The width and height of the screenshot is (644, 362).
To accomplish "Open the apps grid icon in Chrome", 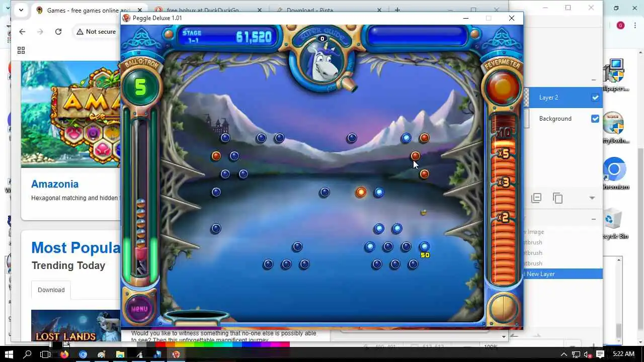I will click(x=21, y=50).
